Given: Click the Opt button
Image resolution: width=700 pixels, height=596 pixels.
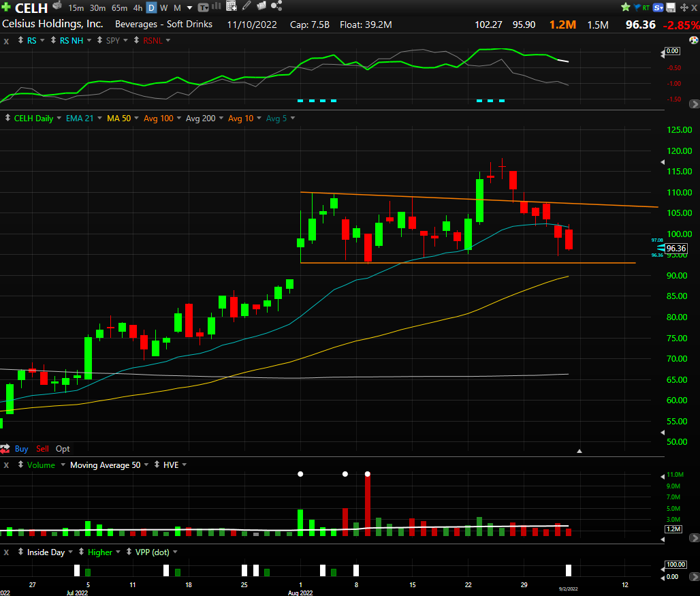Looking at the screenshot, I should coord(63,449).
